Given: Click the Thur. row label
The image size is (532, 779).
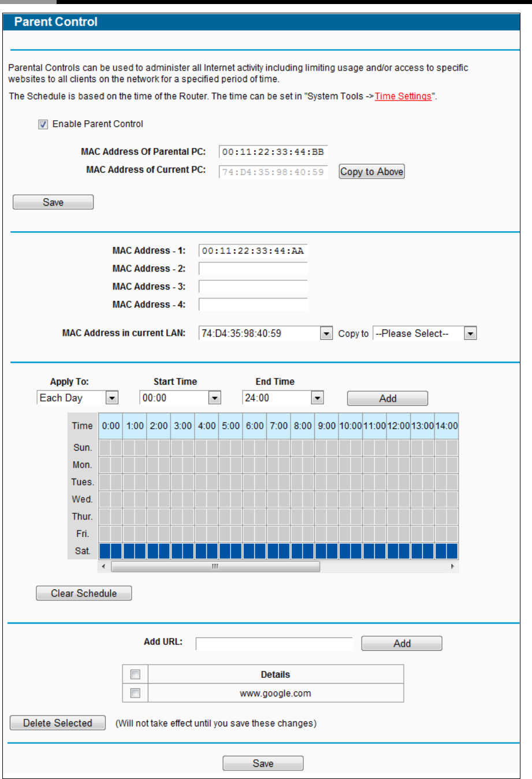Looking at the screenshot, I should point(83,517).
